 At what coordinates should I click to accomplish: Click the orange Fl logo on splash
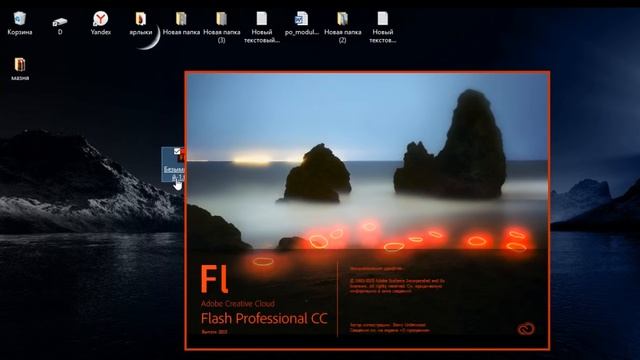click(x=214, y=279)
